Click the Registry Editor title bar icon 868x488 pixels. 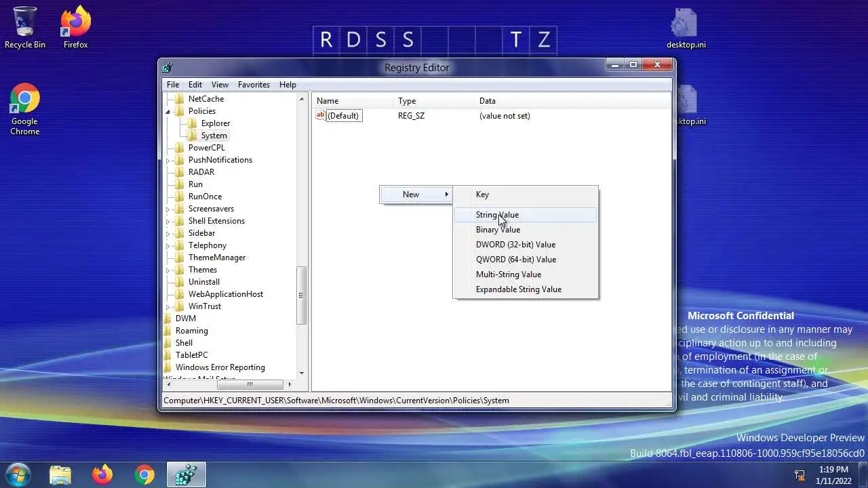click(x=167, y=67)
